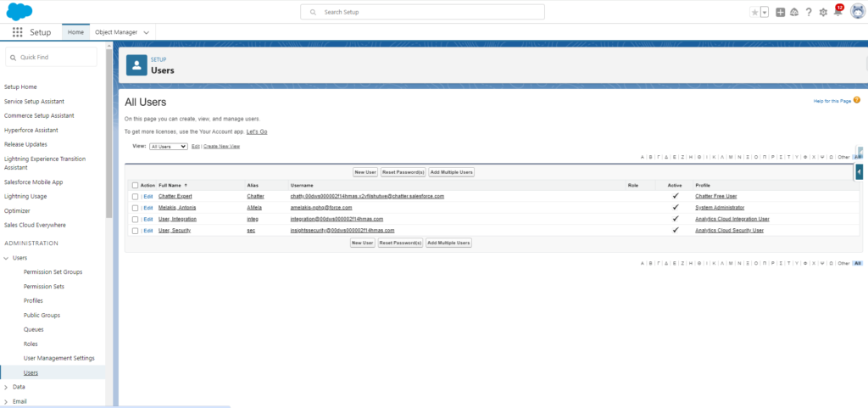Click the top Add Multiple Users button
The image size is (868, 408).
(x=452, y=172)
